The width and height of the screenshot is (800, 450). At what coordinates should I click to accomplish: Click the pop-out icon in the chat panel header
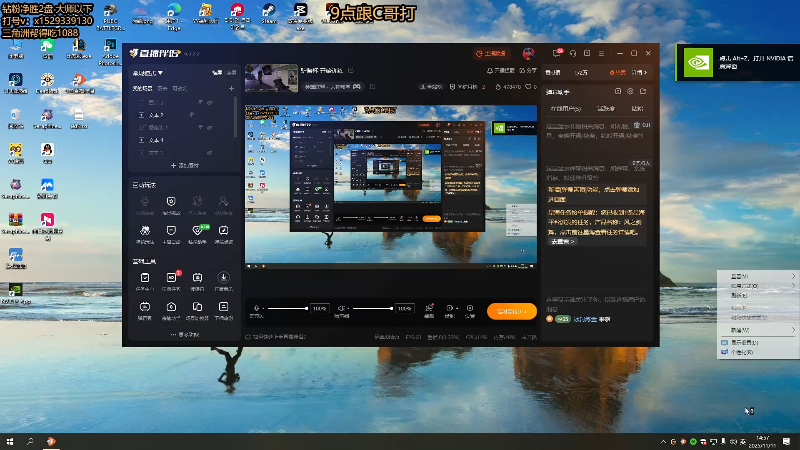coord(643,91)
